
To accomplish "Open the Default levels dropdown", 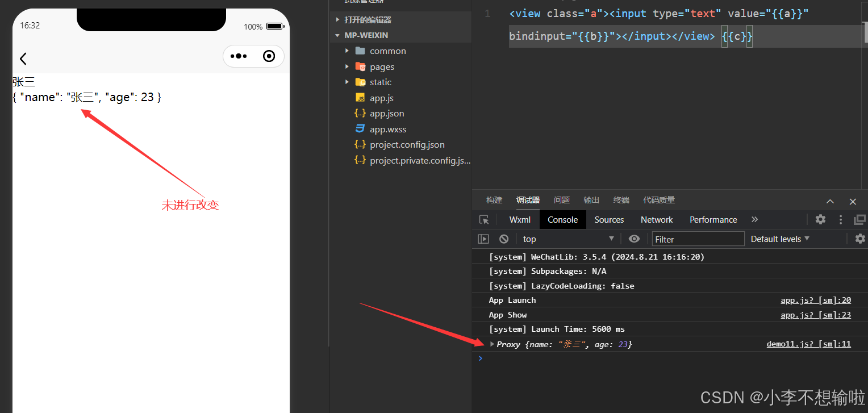I will pyautogui.click(x=780, y=239).
